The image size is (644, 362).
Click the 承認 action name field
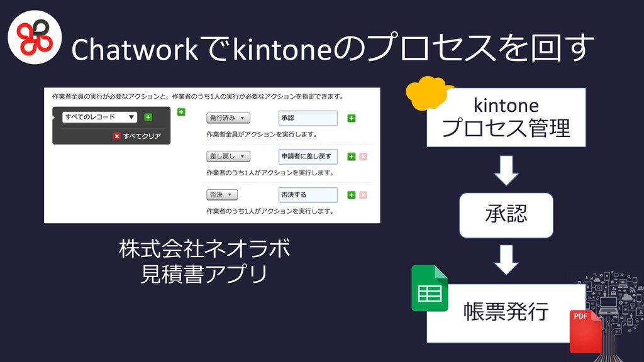pos(308,118)
